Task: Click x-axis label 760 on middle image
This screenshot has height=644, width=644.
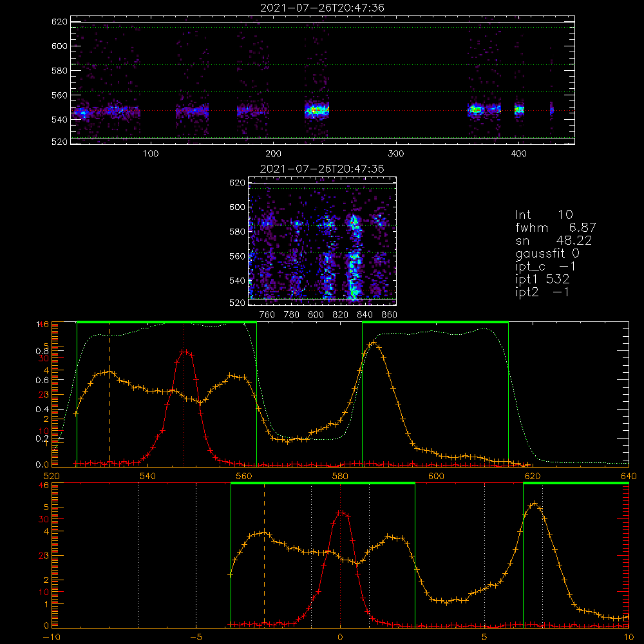Action: coord(267,315)
